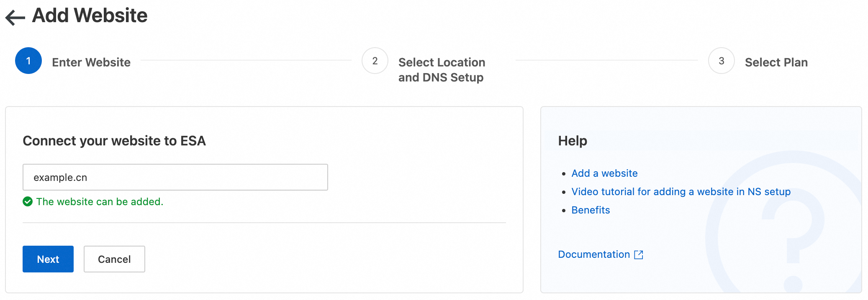Click the back arrow beside Add Website
This screenshot has width=868, height=300.
point(15,17)
